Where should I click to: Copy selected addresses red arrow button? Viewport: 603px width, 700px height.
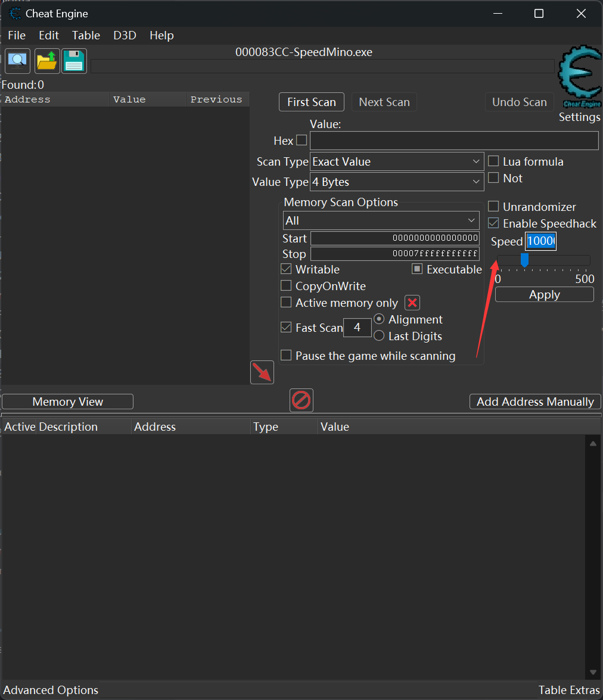[x=262, y=372]
